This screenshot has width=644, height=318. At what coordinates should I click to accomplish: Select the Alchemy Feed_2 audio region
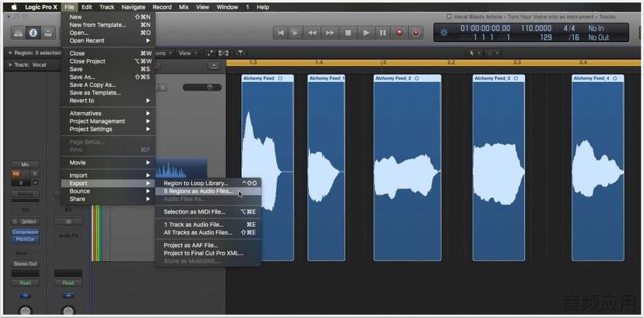pyautogui.click(x=408, y=168)
